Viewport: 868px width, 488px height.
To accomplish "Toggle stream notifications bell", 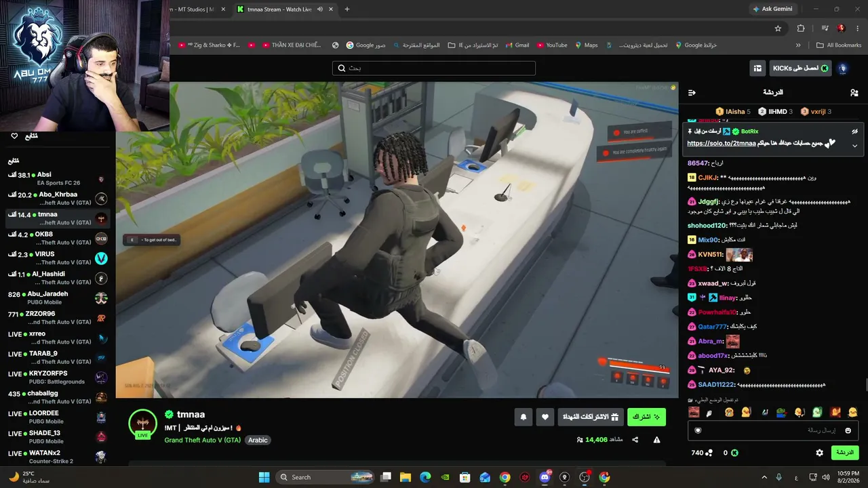I will 523,417.
